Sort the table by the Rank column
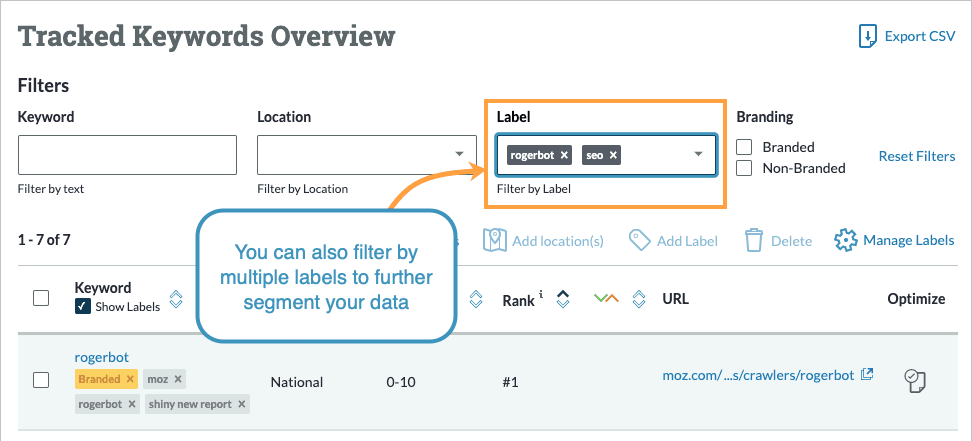 pyautogui.click(x=563, y=299)
